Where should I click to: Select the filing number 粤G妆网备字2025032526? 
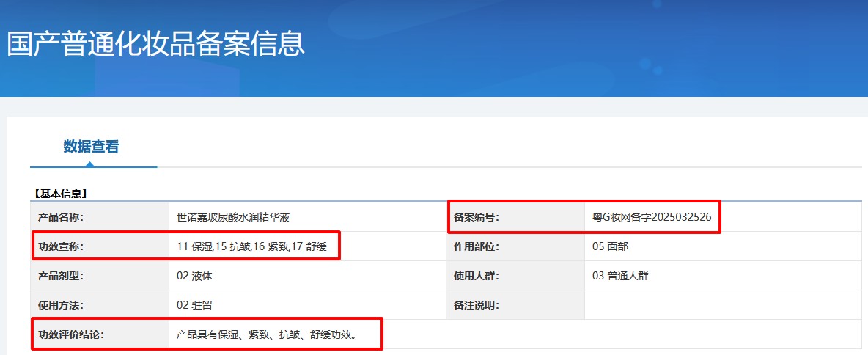click(652, 217)
